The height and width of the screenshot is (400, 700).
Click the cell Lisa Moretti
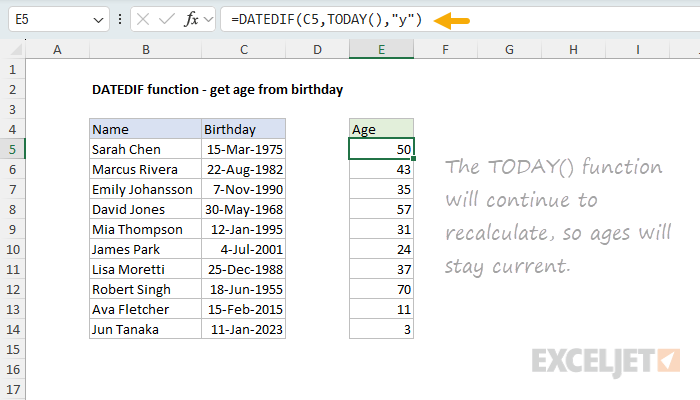(x=146, y=269)
